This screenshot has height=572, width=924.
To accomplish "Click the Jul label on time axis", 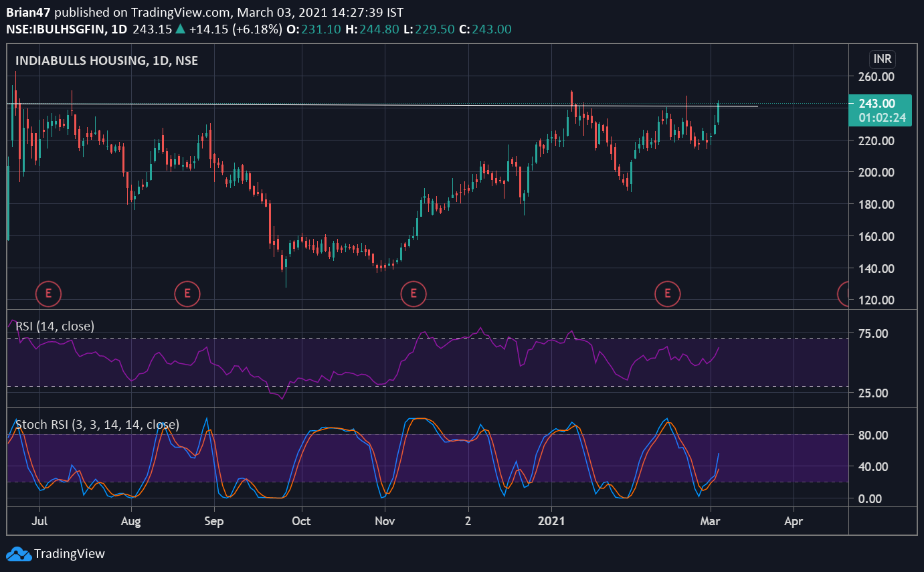I will [40, 520].
